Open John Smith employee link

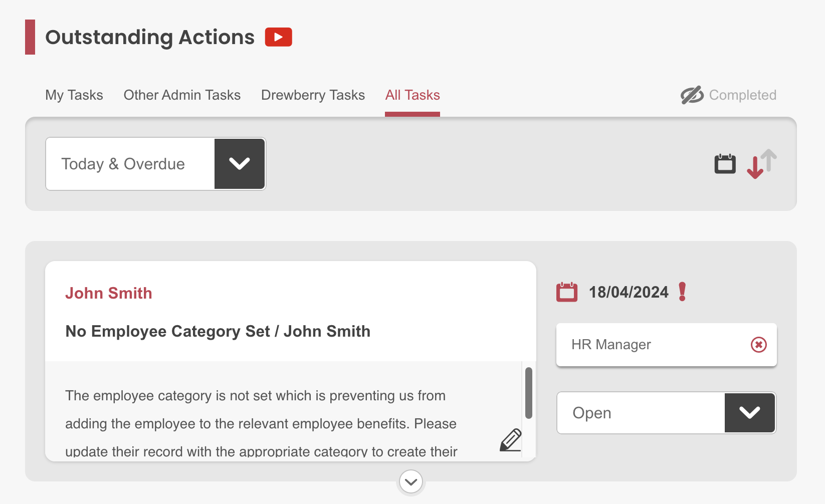point(109,293)
